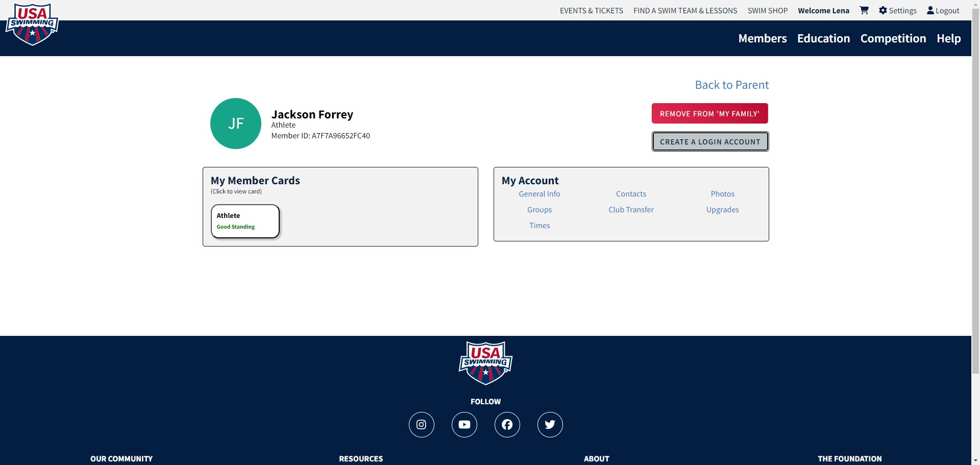This screenshot has width=980, height=465.
Task: Visit the Facebook page
Action: pos(507,424)
